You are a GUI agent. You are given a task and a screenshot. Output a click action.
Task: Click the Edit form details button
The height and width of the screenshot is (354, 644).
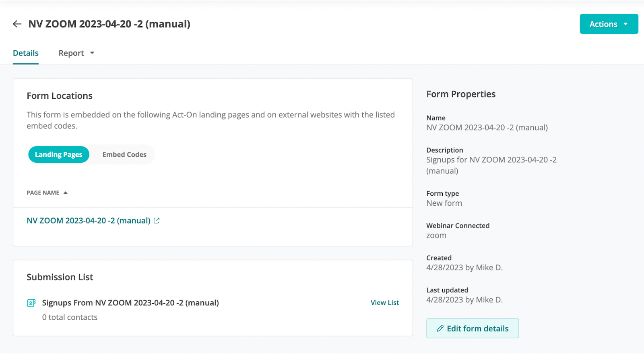[473, 329]
